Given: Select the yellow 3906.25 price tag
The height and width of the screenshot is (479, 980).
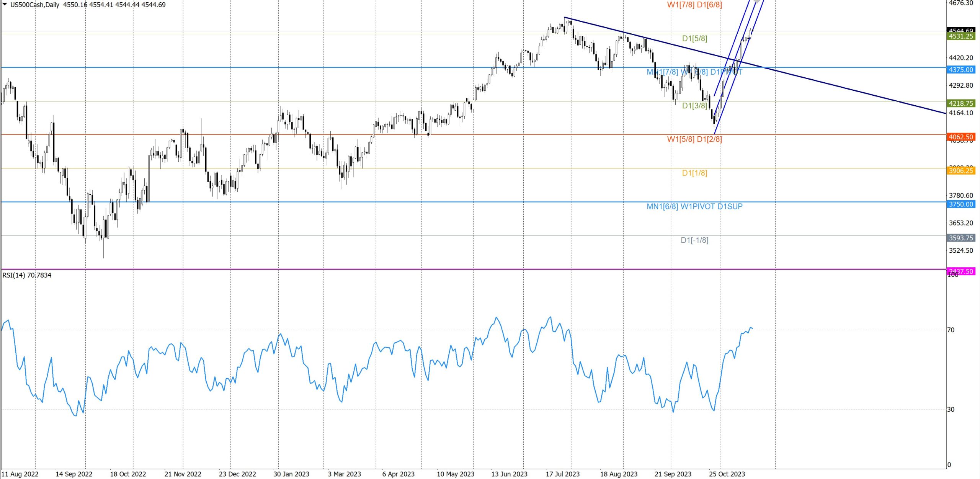Looking at the screenshot, I should 960,171.
